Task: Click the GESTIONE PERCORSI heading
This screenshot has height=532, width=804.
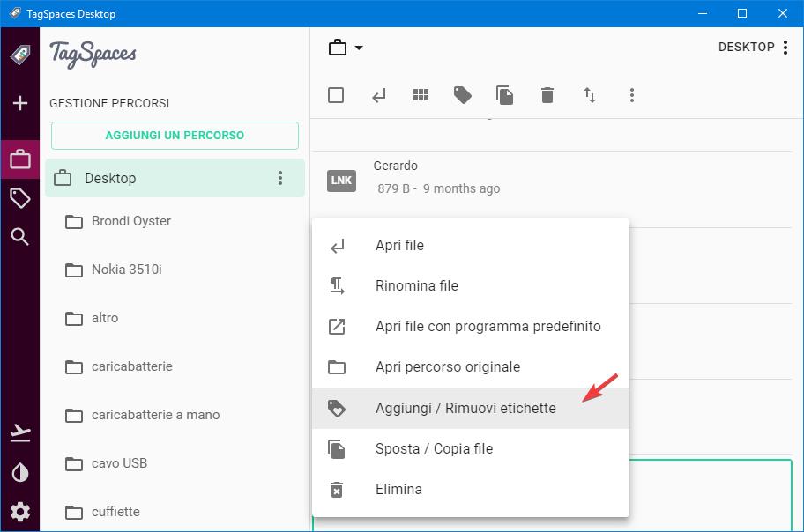Action: coord(109,103)
